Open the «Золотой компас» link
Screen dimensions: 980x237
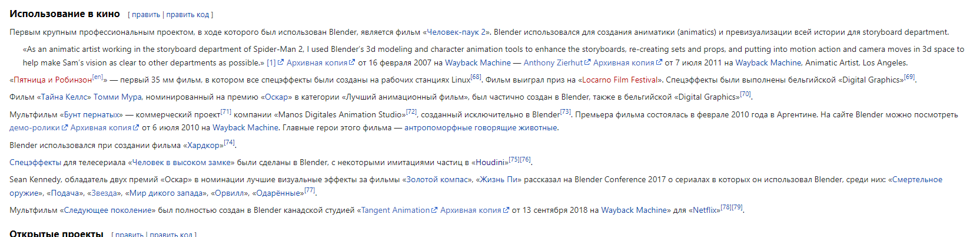pos(436,179)
